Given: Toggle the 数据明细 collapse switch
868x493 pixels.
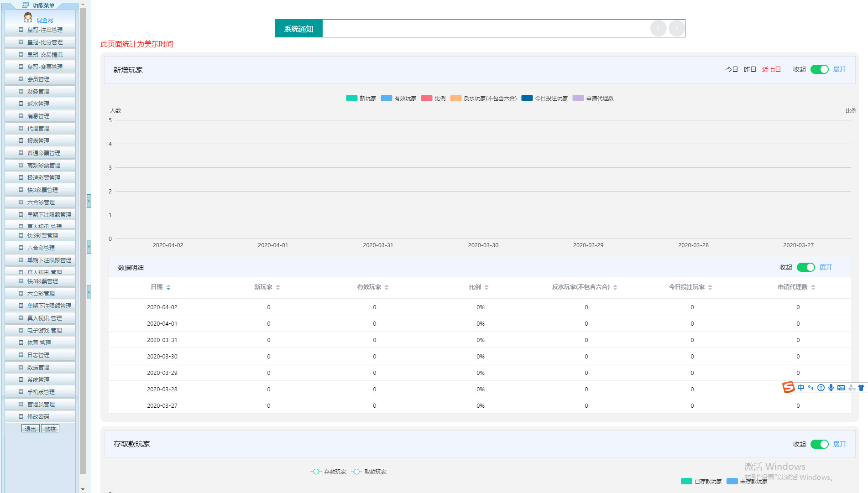Looking at the screenshot, I should pyautogui.click(x=805, y=267).
